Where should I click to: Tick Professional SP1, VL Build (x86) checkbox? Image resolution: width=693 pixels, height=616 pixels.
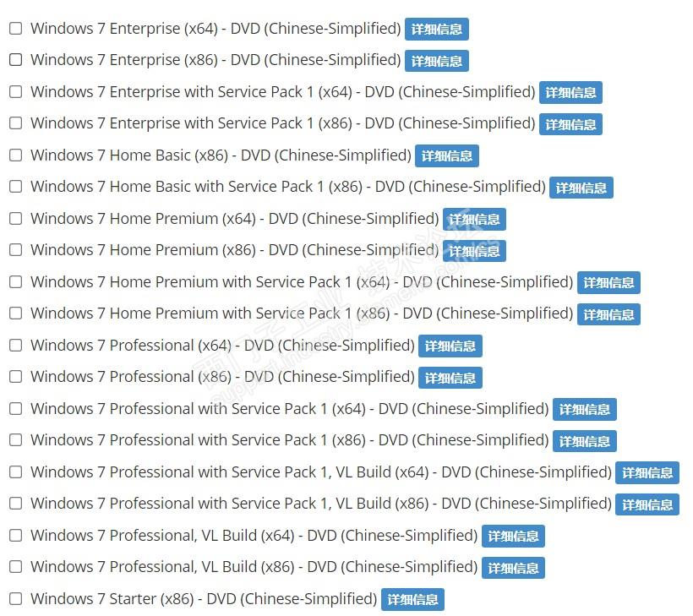tap(15, 504)
